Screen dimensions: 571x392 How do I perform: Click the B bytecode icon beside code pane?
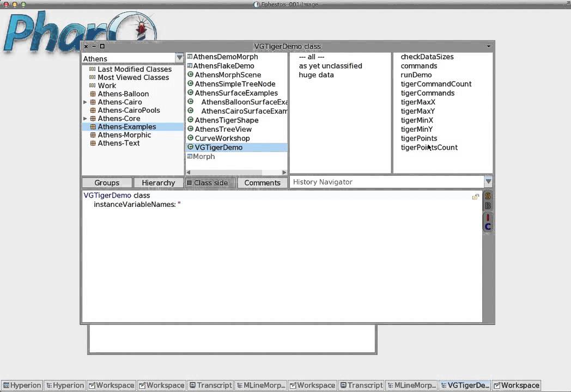pos(488,206)
